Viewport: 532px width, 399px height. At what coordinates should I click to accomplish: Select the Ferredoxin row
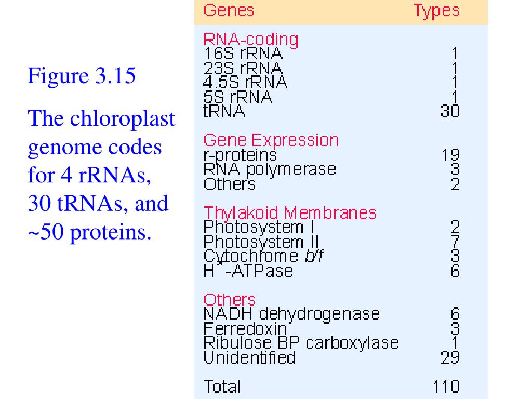[x=331, y=328]
